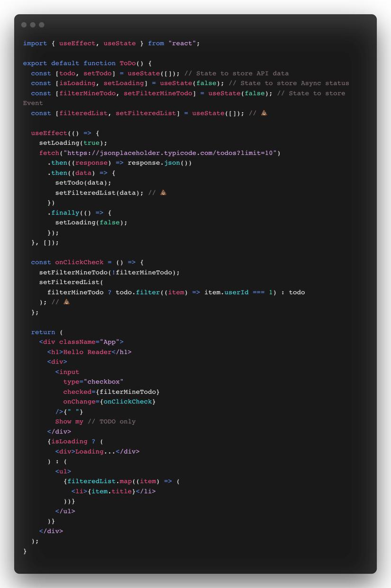Click the "react" import string
Screen dimensions: 391x588
(x=182, y=43)
